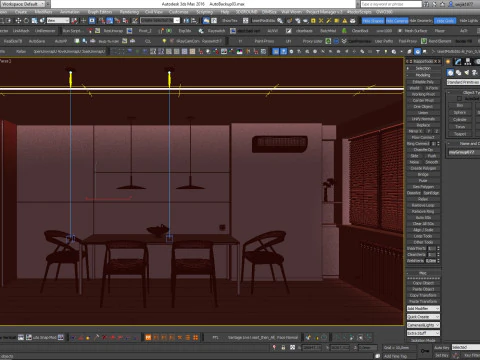Toggle Hide Grids button
The width and height of the screenshot is (480, 360).
[x=445, y=21]
